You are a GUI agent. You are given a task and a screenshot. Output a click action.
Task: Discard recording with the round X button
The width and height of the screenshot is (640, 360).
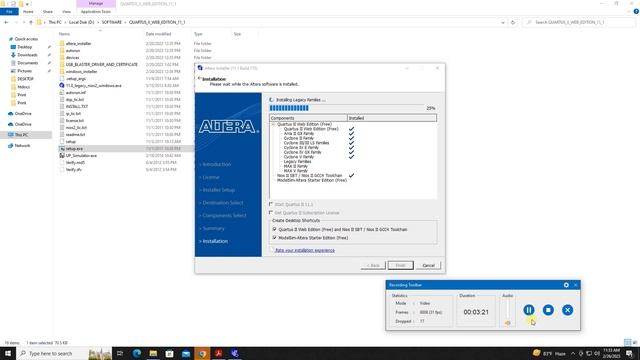click(x=567, y=310)
